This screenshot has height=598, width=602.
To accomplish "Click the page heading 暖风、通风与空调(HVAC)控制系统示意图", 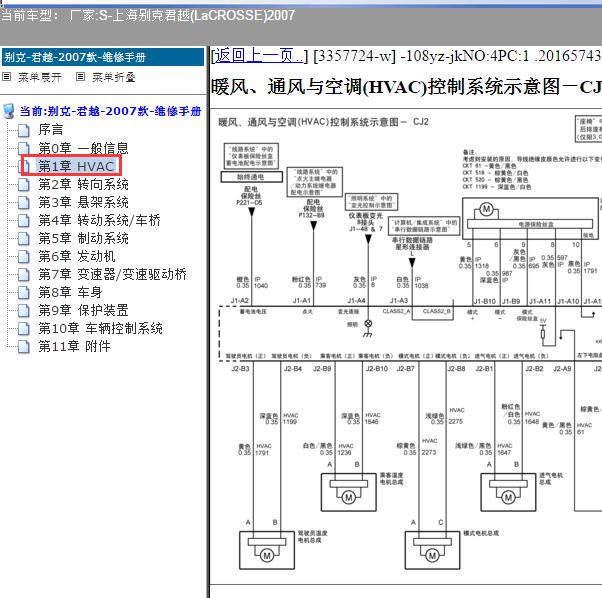I will [406, 87].
